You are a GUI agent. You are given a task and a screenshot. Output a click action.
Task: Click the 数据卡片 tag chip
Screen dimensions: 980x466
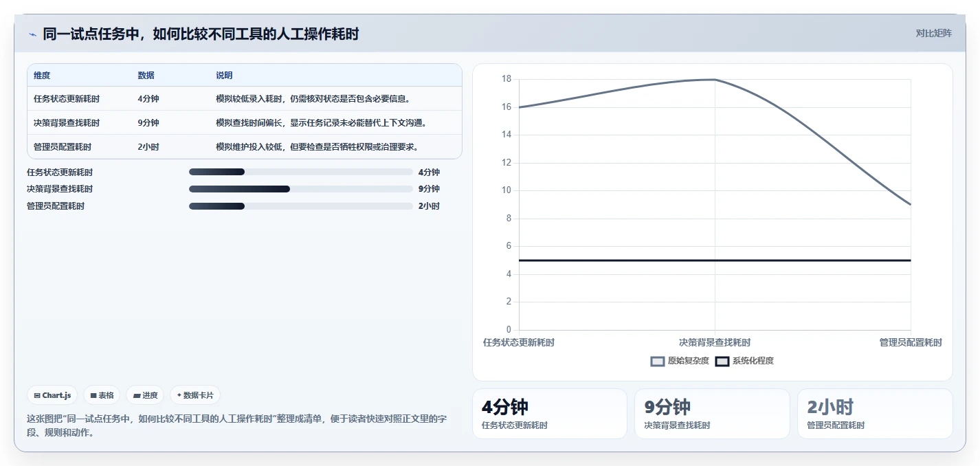coord(195,395)
